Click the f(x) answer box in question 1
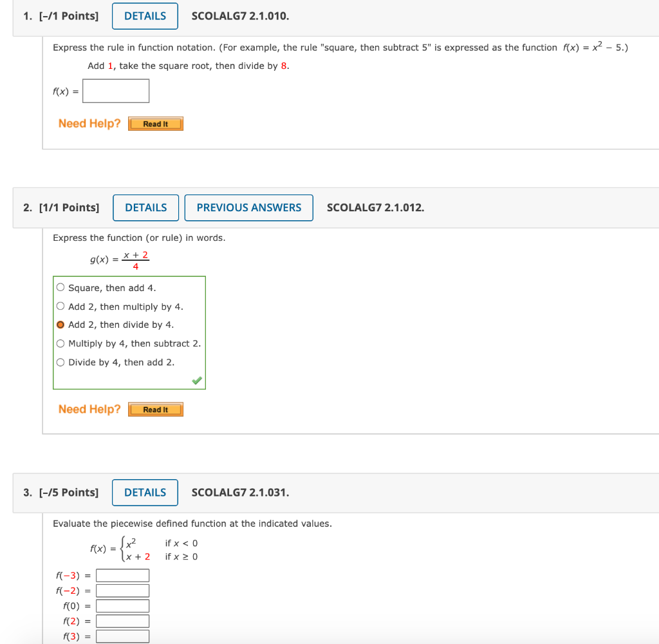The width and height of the screenshot is (659, 644). tap(116, 91)
